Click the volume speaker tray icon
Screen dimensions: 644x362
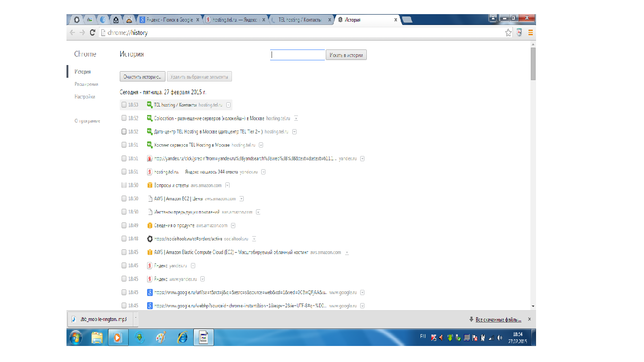pyautogui.click(x=499, y=337)
